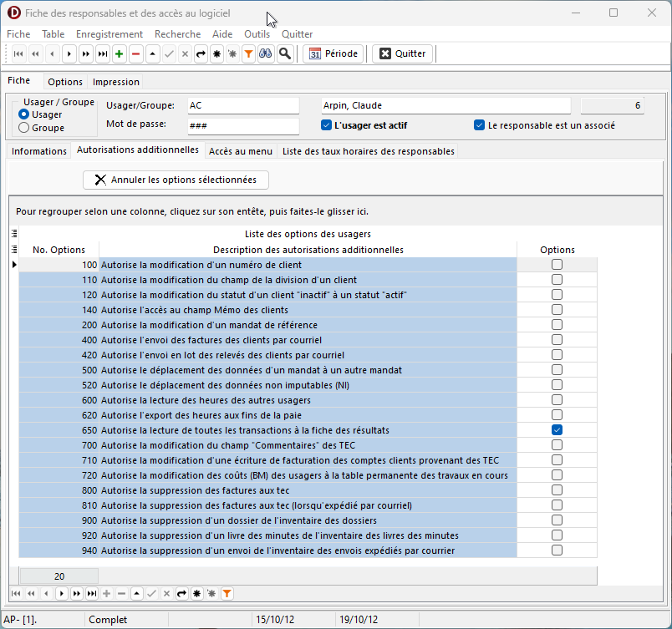Click the Période button
This screenshot has width=672, height=629.
pyautogui.click(x=333, y=53)
